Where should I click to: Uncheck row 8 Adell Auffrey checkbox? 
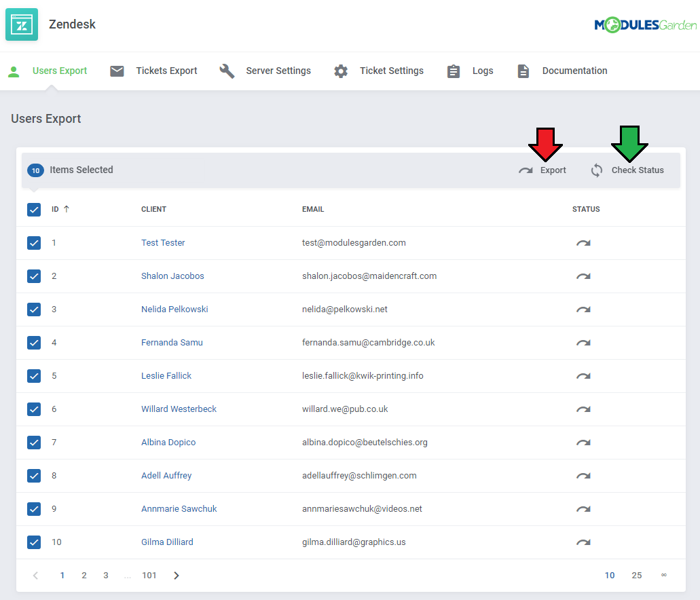pyautogui.click(x=34, y=475)
